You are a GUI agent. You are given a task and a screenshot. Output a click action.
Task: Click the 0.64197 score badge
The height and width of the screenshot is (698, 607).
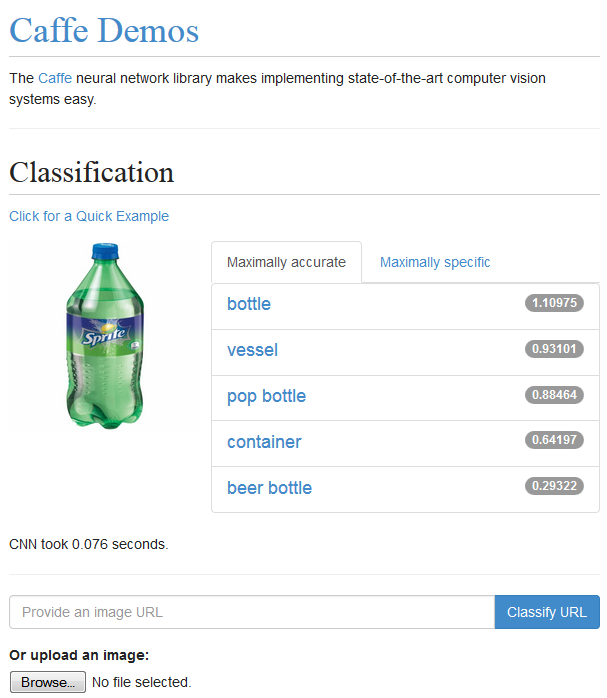click(554, 440)
